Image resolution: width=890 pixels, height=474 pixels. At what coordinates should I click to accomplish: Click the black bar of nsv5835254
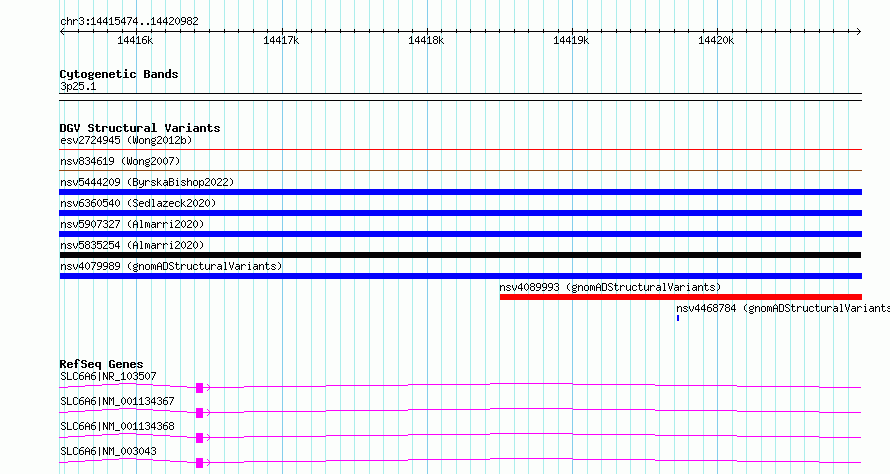[x=461, y=255]
